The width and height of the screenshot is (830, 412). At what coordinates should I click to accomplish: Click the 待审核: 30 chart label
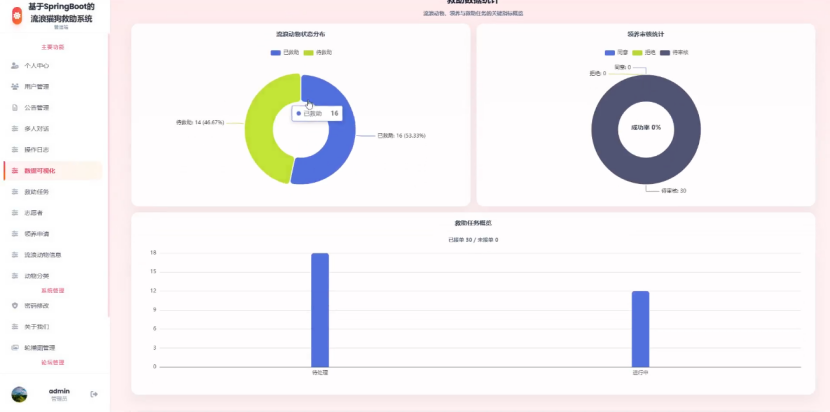point(673,191)
